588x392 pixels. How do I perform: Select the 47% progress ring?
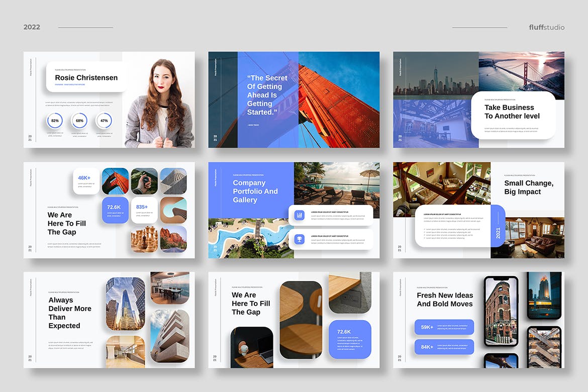tap(104, 121)
